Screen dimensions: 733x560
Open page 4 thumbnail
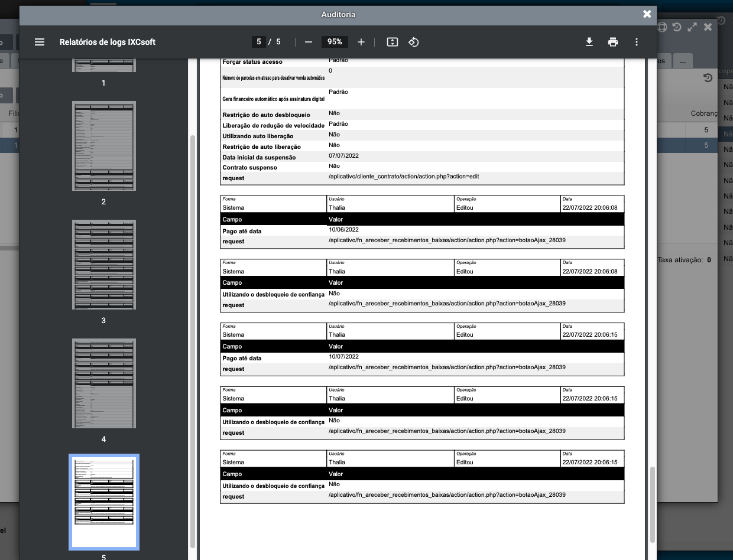click(104, 383)
